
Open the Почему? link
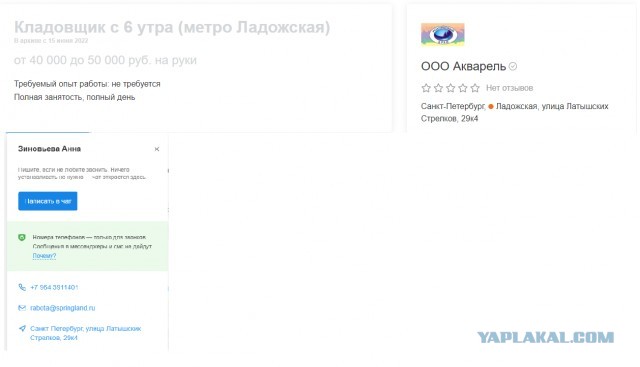click(44, 256)
